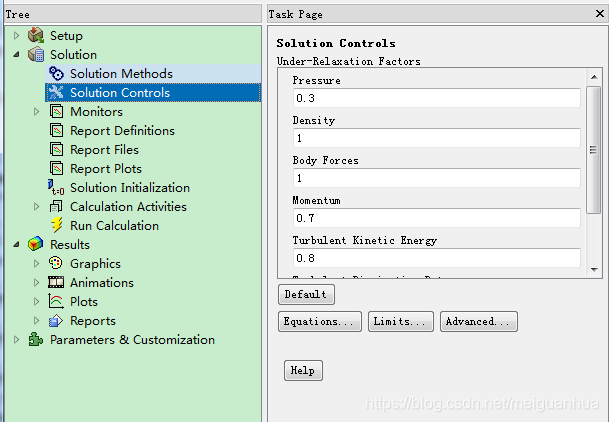
Task: Expand the Setup tree node
Action: click(x=17, y=36)
